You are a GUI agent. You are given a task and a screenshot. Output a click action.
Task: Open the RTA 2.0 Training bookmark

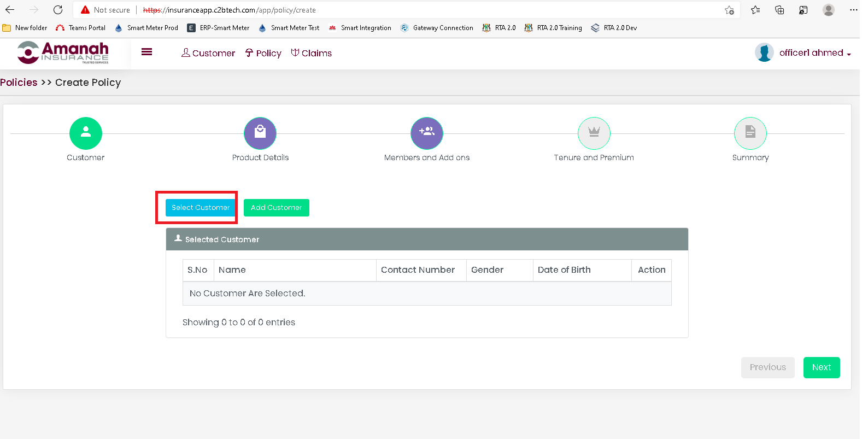[553, 28]
